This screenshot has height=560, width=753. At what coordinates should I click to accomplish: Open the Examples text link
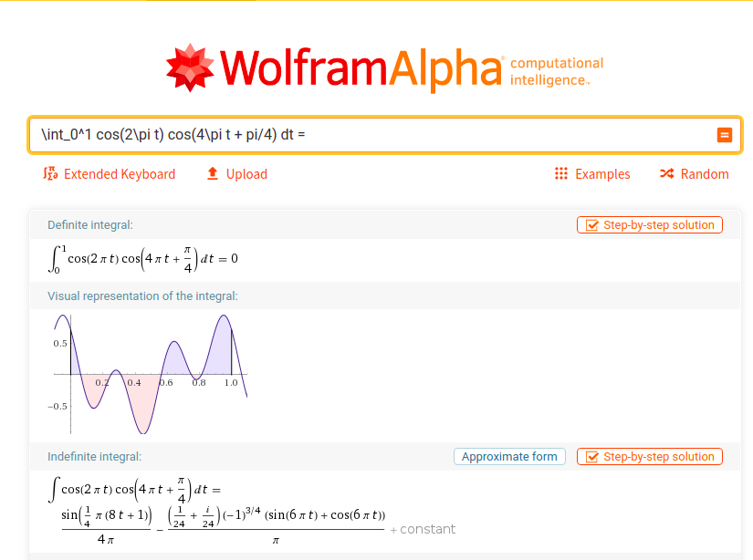click(602, 174)
